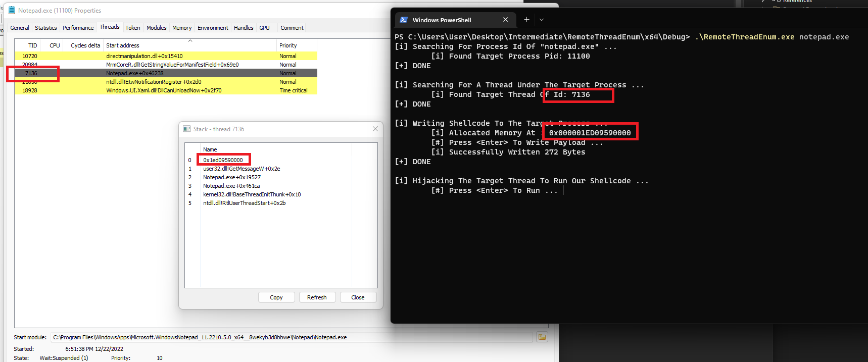Sort threads by Cycles delta column
868x362 pixels.
[x=85, y=45]
